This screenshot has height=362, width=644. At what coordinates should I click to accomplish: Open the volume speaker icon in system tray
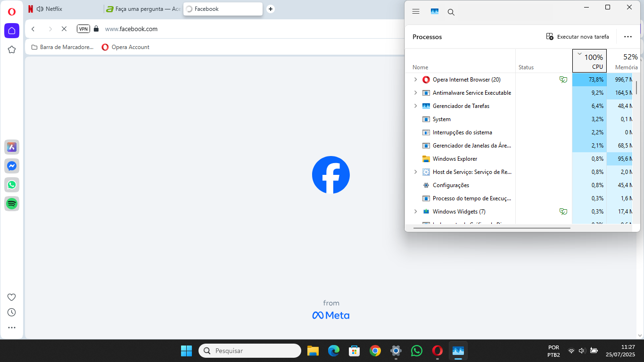(582, 351)
